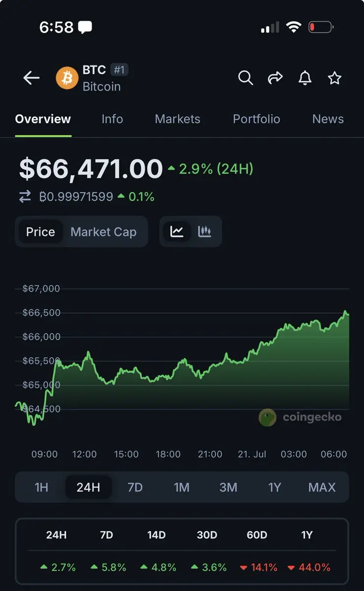Toggle chart to Market Cap
The width and height of the screenshot is (364, 591).
(x=103, y=232)
